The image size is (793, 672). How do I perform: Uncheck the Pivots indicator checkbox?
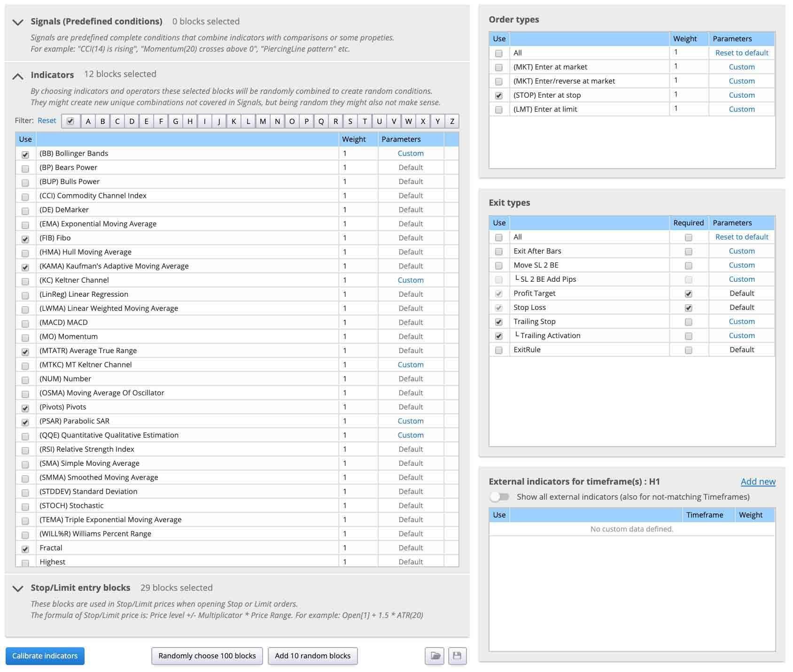coord(25,408)
